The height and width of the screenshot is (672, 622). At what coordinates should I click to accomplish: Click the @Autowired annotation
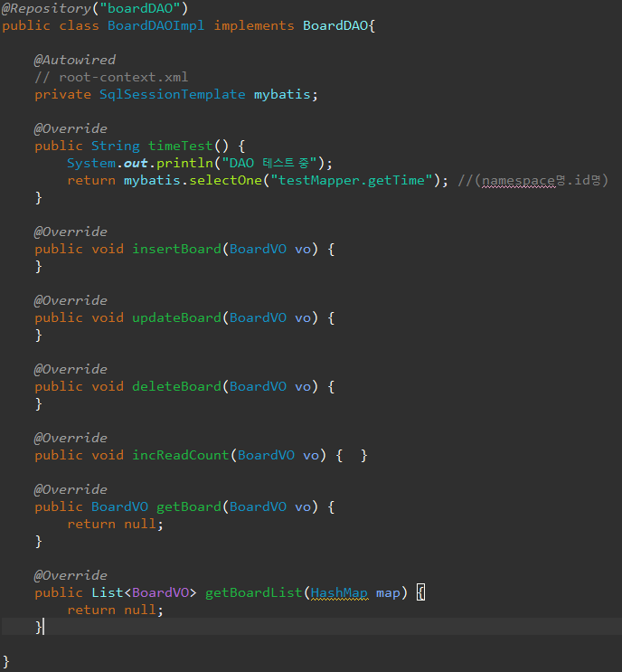(74, 60)
